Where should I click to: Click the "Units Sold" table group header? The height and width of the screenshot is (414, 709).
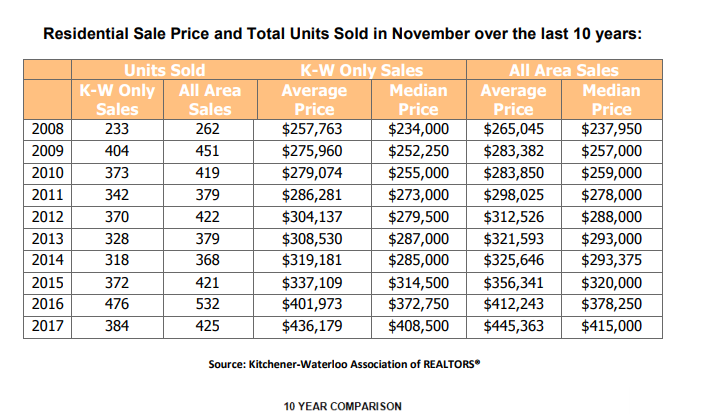click(164, 71)
